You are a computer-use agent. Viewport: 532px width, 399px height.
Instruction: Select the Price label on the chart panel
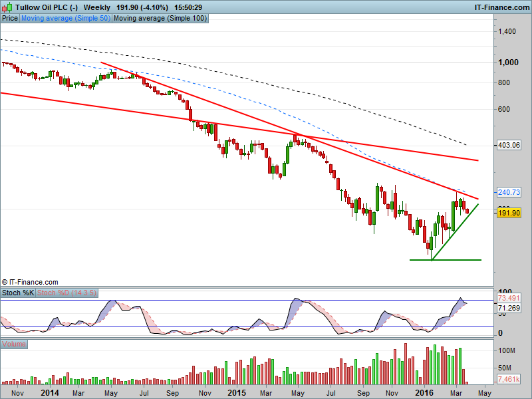(x=9, y=18)
